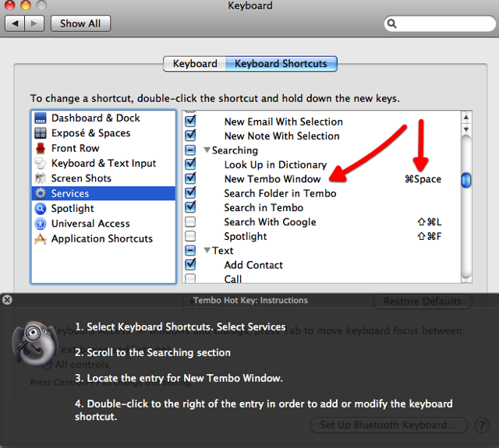Switch to the Keyboard tab
The width and height of the screenshot is (499, 448).
(195, 64)
